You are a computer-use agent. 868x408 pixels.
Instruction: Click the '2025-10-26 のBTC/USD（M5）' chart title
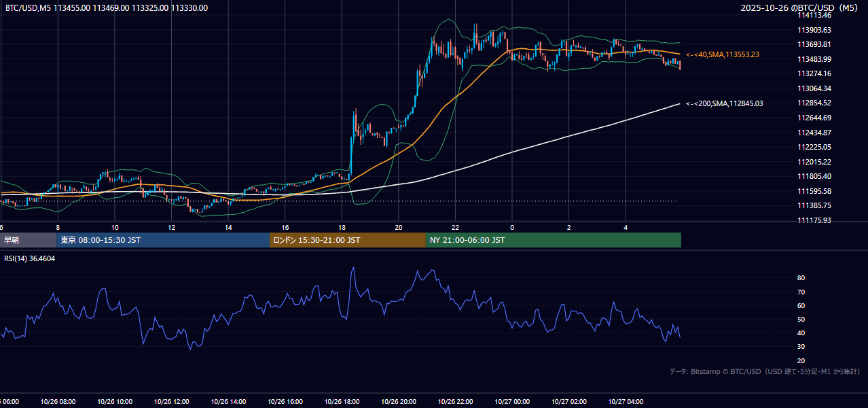tap(801, 8)
